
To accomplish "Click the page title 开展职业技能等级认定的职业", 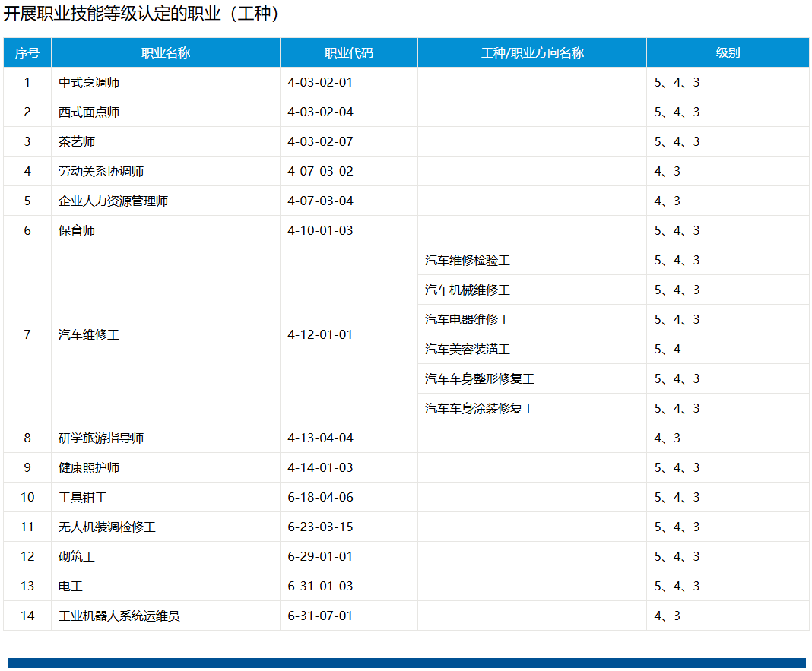I will click(112, 14).
